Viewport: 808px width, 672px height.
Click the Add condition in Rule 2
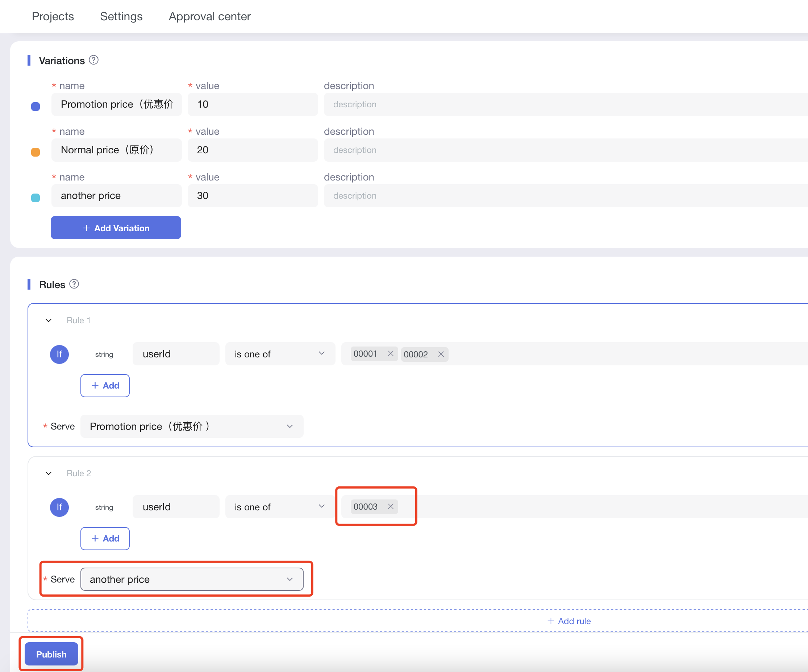click(x=105, y=538)
